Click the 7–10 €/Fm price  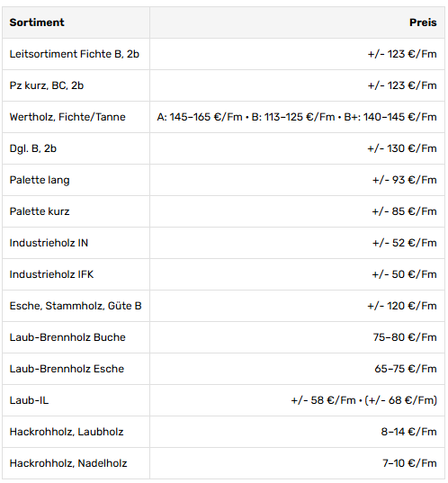(409, 463)
